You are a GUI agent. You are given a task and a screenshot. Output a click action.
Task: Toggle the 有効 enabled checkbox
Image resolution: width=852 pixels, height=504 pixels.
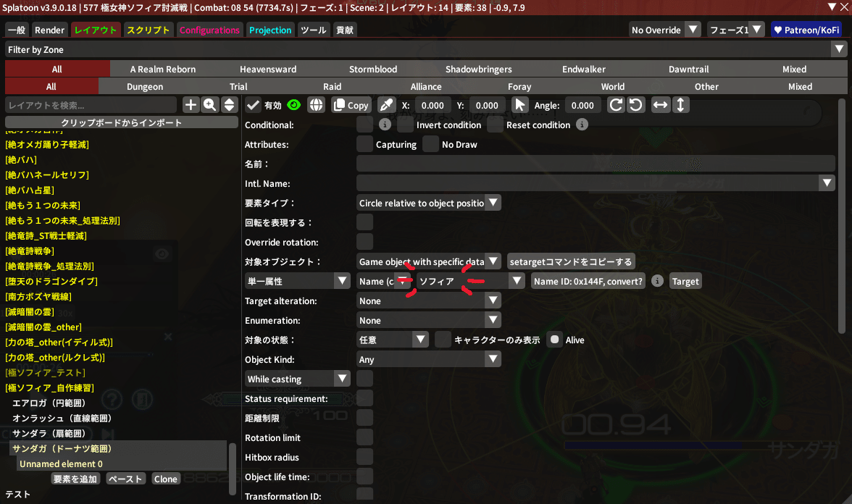(x=253, y=105)
